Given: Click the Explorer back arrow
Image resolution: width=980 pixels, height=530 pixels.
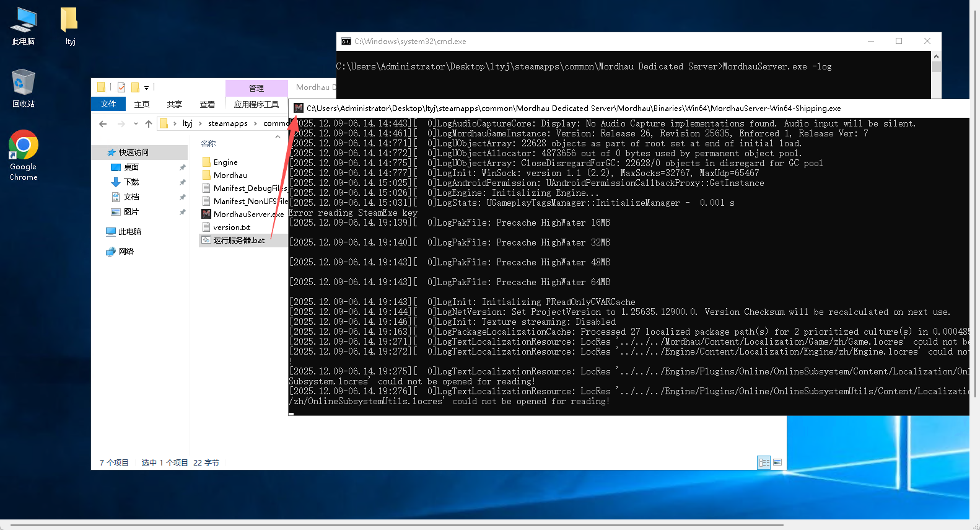Looking at the screenshot, I should pyautogui.click(x=103, y=124).
